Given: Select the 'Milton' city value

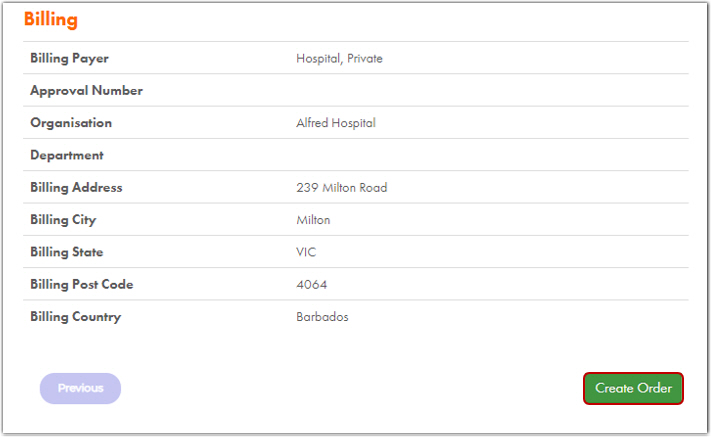Looking at the screenshot, I should point(313,220).
